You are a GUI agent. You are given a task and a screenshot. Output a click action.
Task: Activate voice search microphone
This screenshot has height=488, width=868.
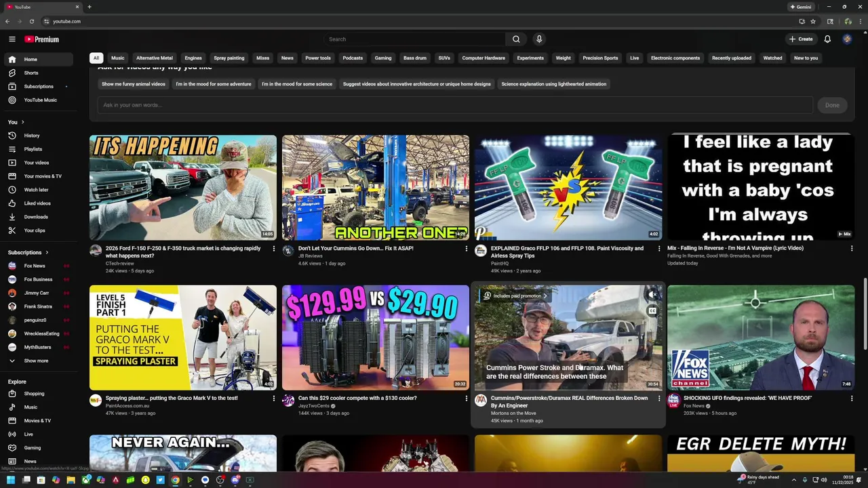pos(539,39)
